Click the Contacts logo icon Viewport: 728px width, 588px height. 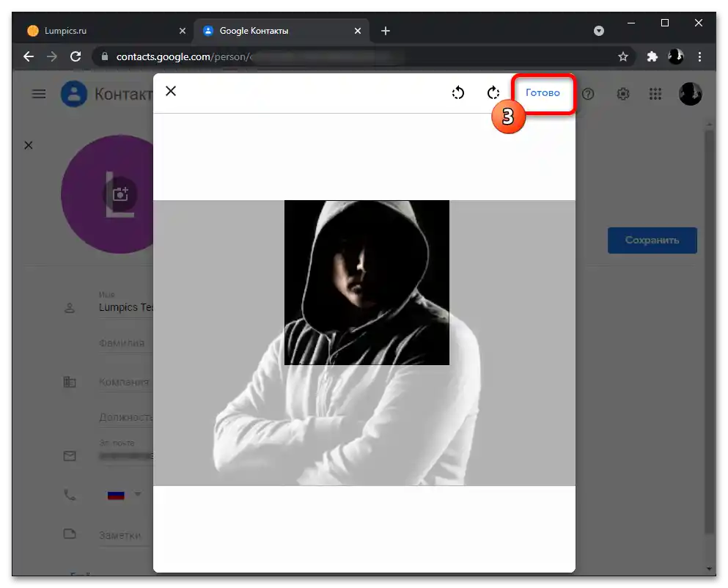coord(74,94)
